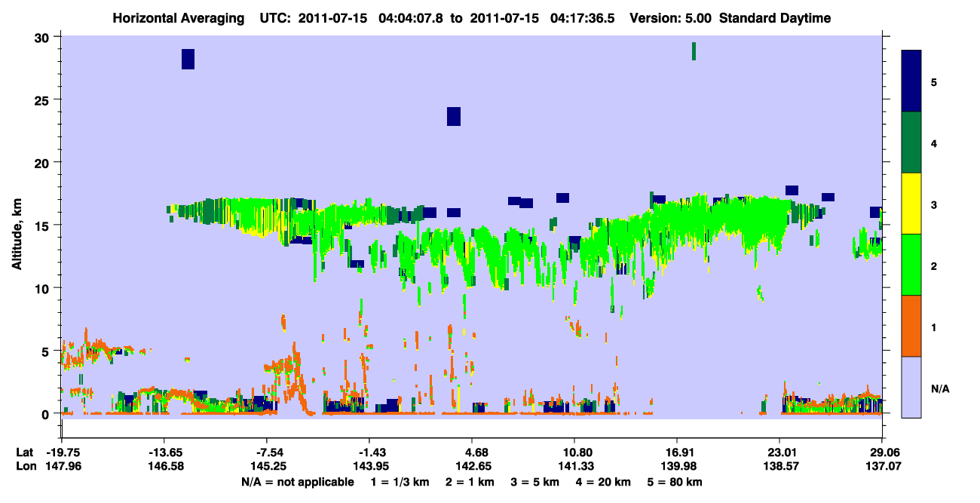Click the end time '04:17:36.5'
Image resolution: width=980 pixels, height=503 pixels.
coord(583,18)
